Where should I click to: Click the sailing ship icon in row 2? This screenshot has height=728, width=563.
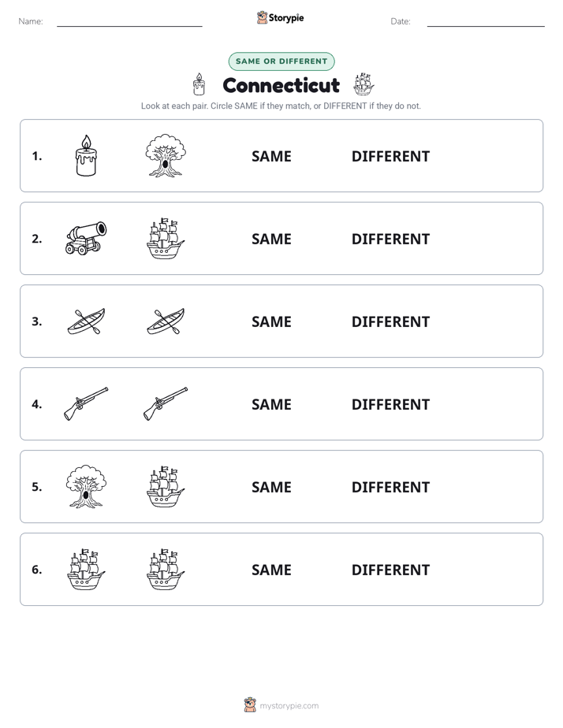(166, 238)
